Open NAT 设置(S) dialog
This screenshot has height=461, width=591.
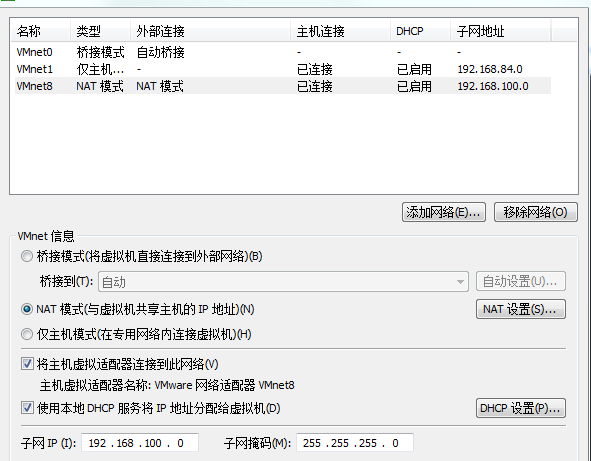click(x=521, y=309)
